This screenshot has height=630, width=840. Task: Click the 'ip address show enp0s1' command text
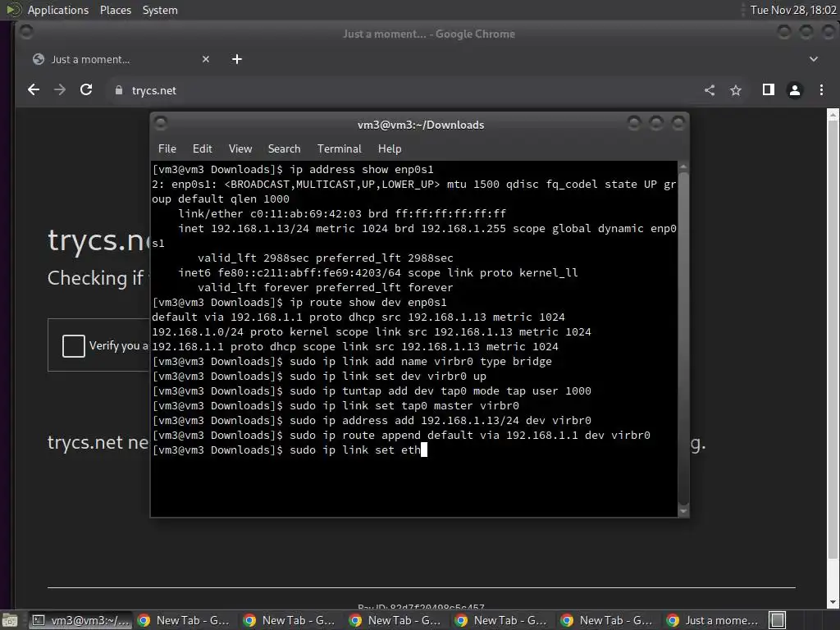tap(362, 169)
